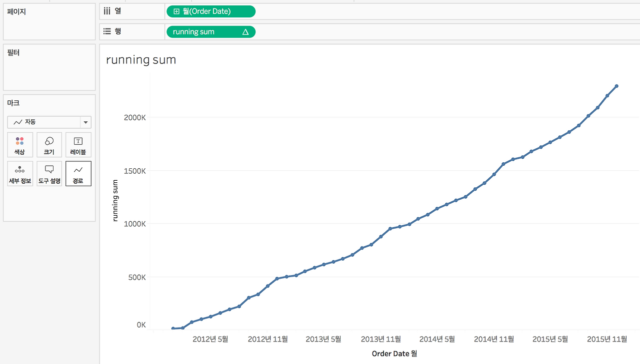Open the mark type 자동 dropdown
The width and height of the screenshot is (640, 364).
[49, 122]
